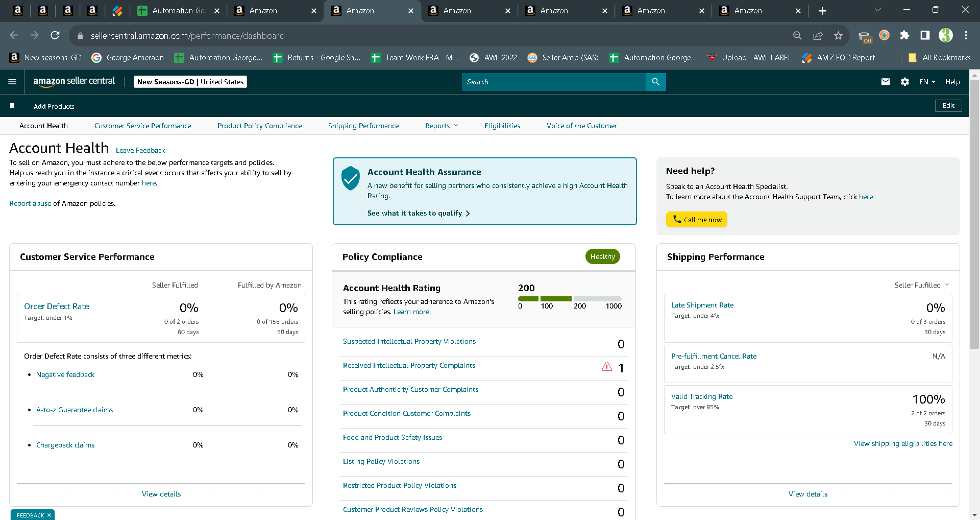Switch to the Automation George browser tab
Image resolution: width=980 pixels, height=520 pixels.
tap(179, 11)
